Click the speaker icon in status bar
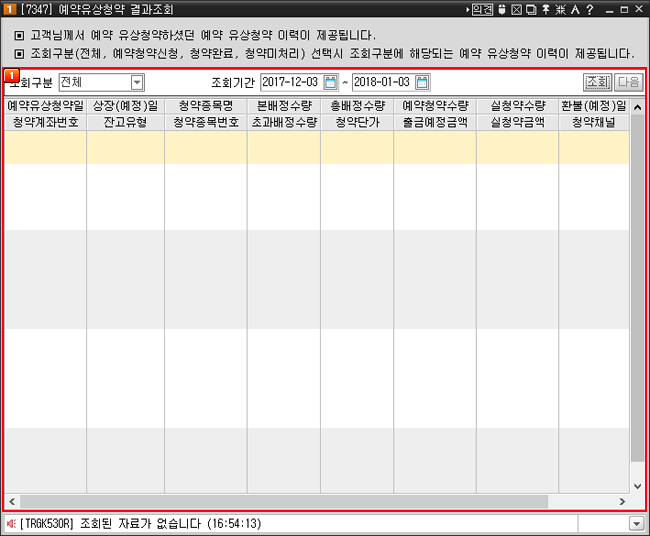Image resolution: width=650 pixels, height=536 pixels. tap(11, 523)
